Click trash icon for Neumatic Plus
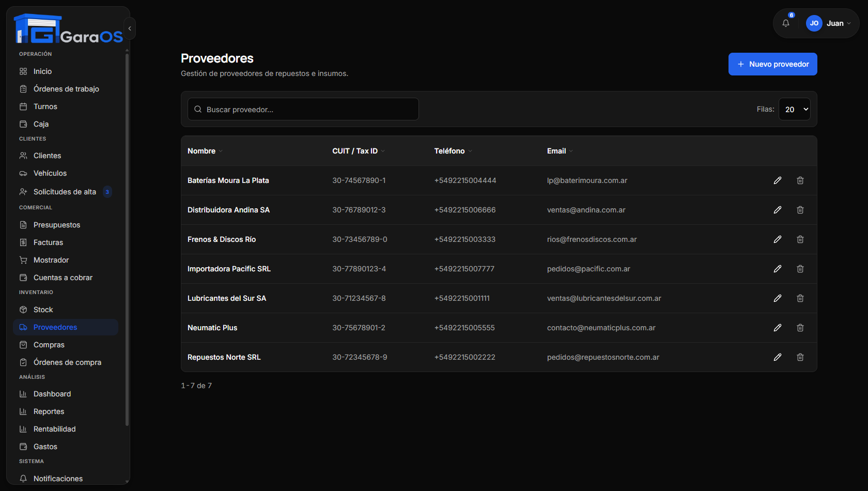The width and height of the screenshot is (868, 491). (x=800, y=328)
